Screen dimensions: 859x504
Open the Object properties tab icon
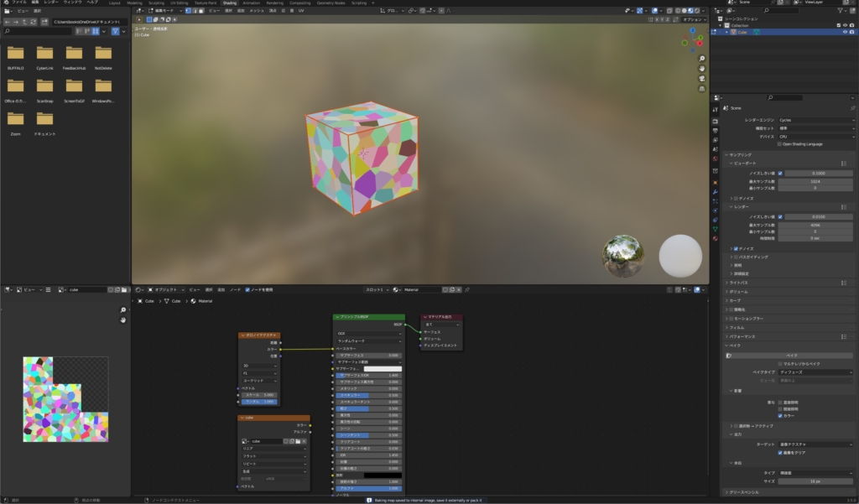(715, 183)
